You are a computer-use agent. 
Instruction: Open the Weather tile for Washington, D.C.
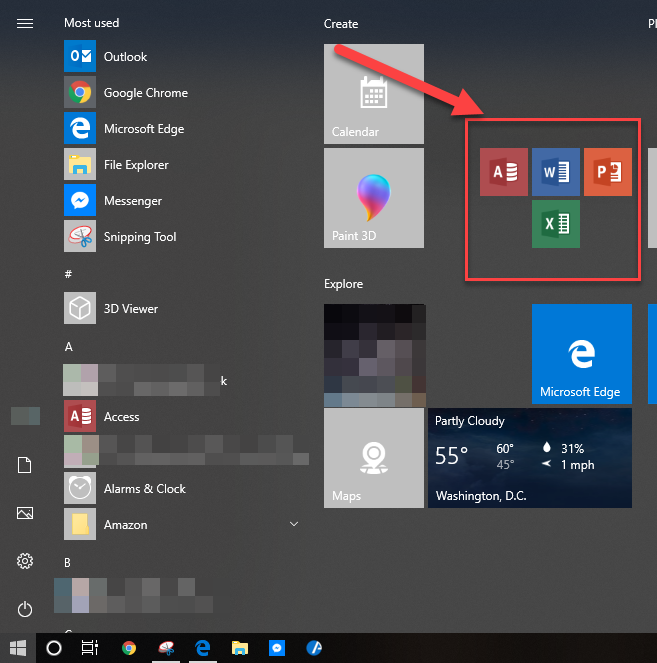pos(529,458)
